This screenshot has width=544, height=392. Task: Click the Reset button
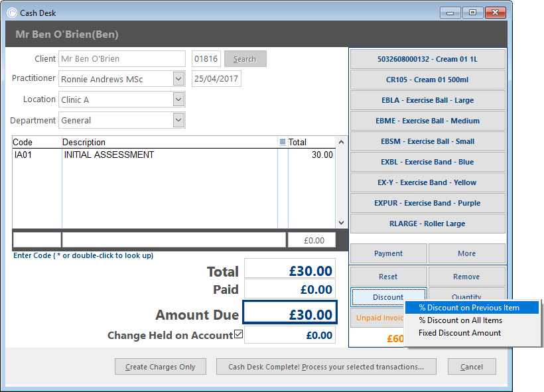click(x=389, y=277)
